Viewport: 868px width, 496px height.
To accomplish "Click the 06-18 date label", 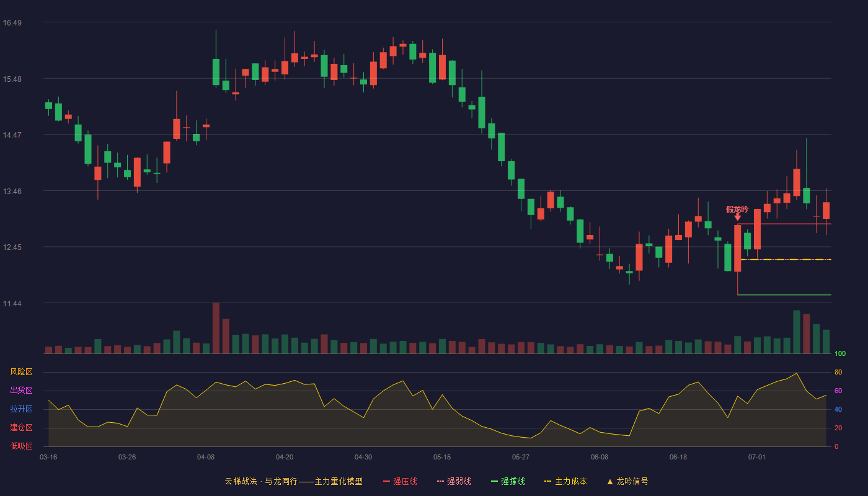I will pyautogui.click(x=678, y=457).
